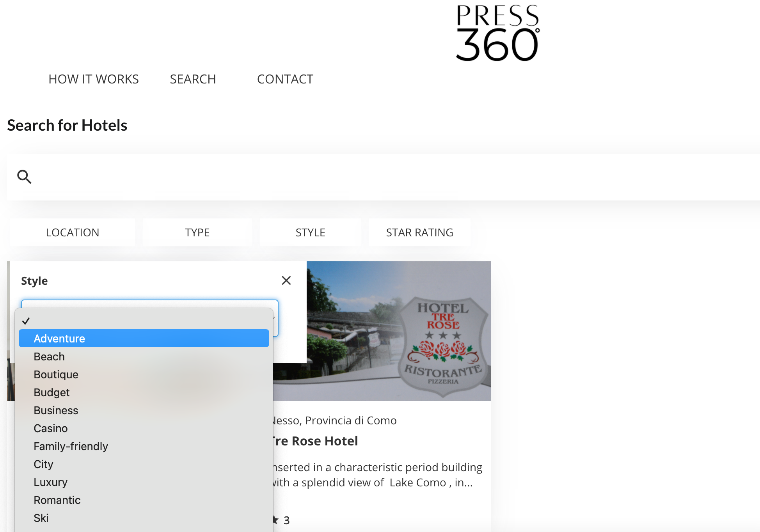
Task: Select Luxury from the style options
Action: pyautogui.click(x=144, y=482)
